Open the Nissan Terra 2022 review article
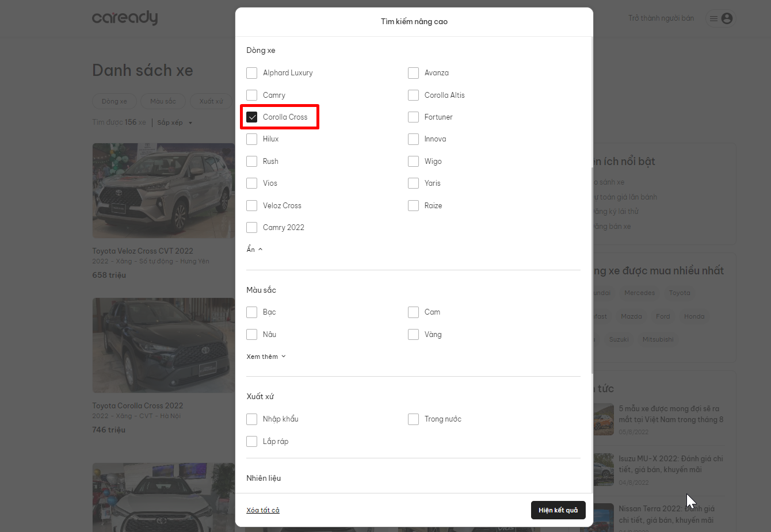This screenshot has height=532, width=771. 666,514
